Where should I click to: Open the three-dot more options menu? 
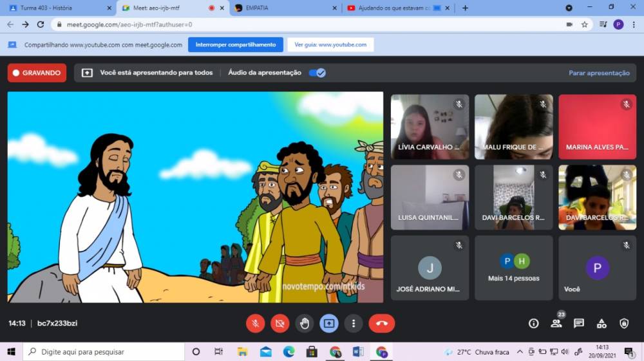point(353,323)
